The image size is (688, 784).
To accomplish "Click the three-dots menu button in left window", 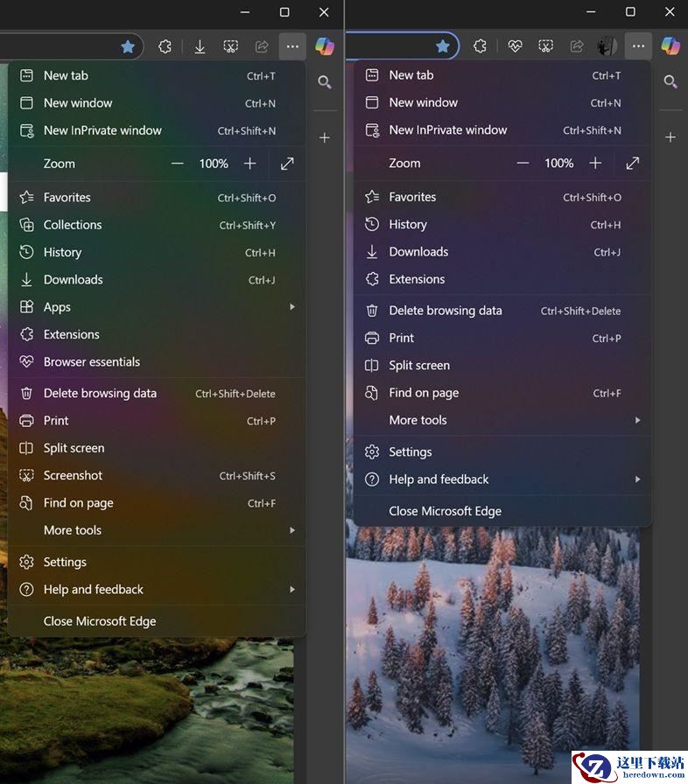I will coord(292,46).
